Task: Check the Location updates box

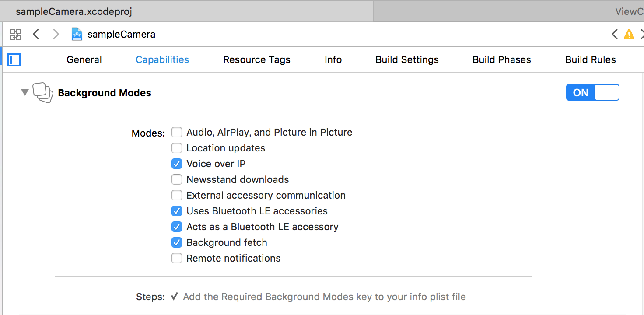Action: point(177,148)
